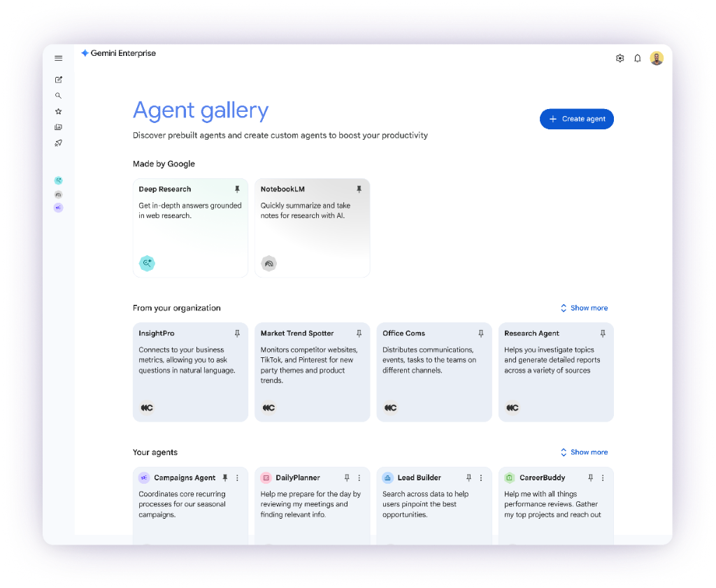The height and width of the screenshot is (588, 716).
Task: Pin the InsightPro agent
Action: (x=237, y=334)
